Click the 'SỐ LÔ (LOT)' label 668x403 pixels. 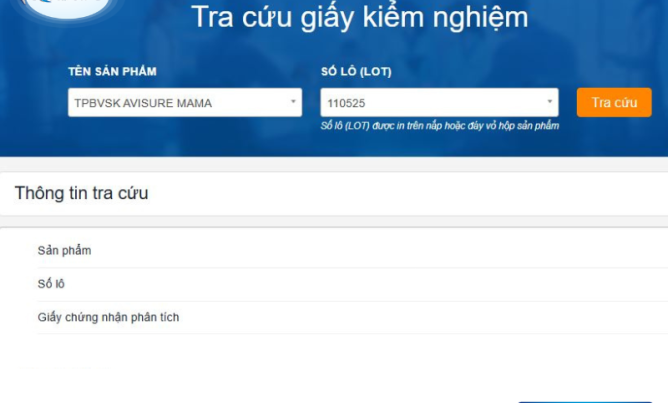(x=356, y=71)
